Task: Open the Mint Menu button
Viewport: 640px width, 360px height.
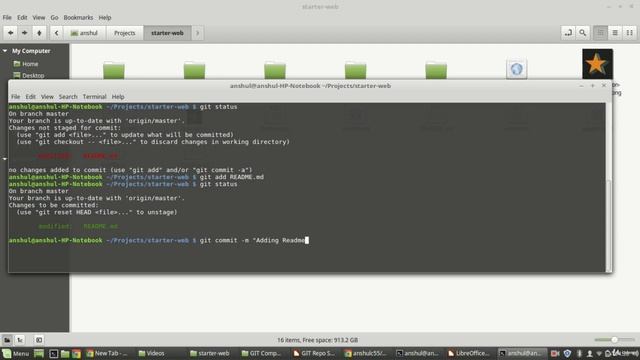Action: [16, 353]
